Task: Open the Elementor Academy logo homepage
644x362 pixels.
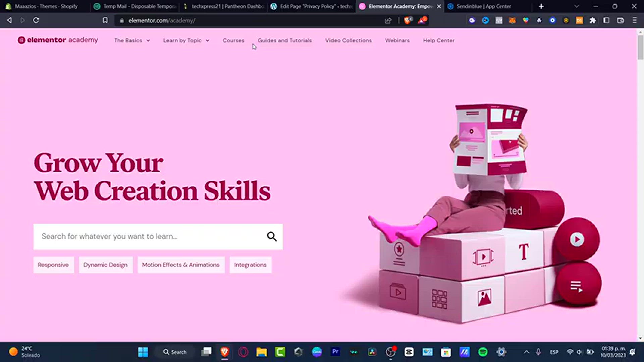Action: [x=58, y=40]
